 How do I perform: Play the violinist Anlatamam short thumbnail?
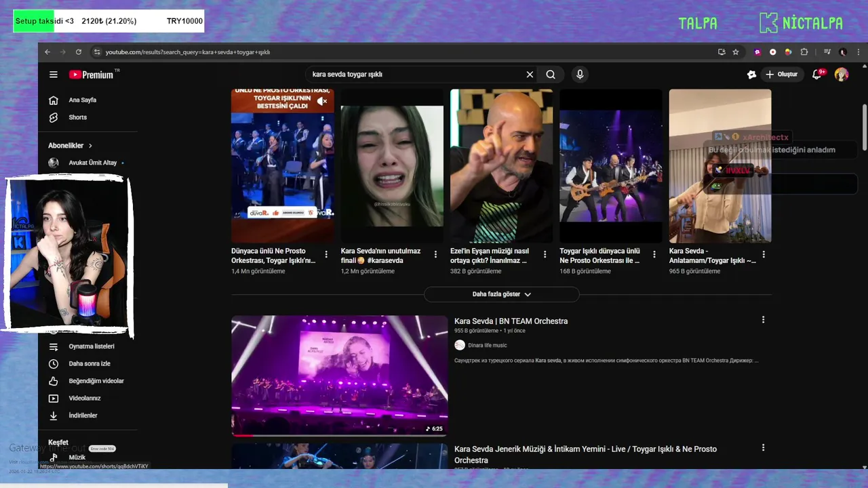tap(720, 166)
